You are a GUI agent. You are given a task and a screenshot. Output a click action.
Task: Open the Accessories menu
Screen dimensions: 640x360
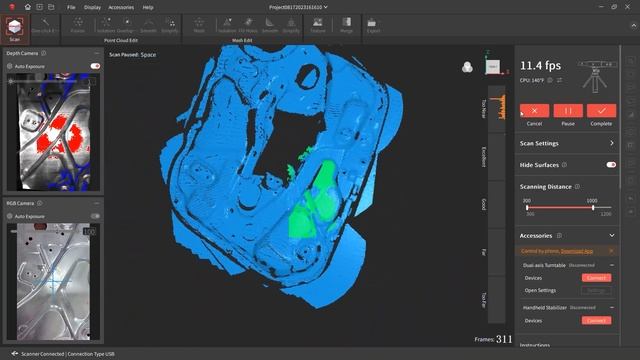[121, 7]
